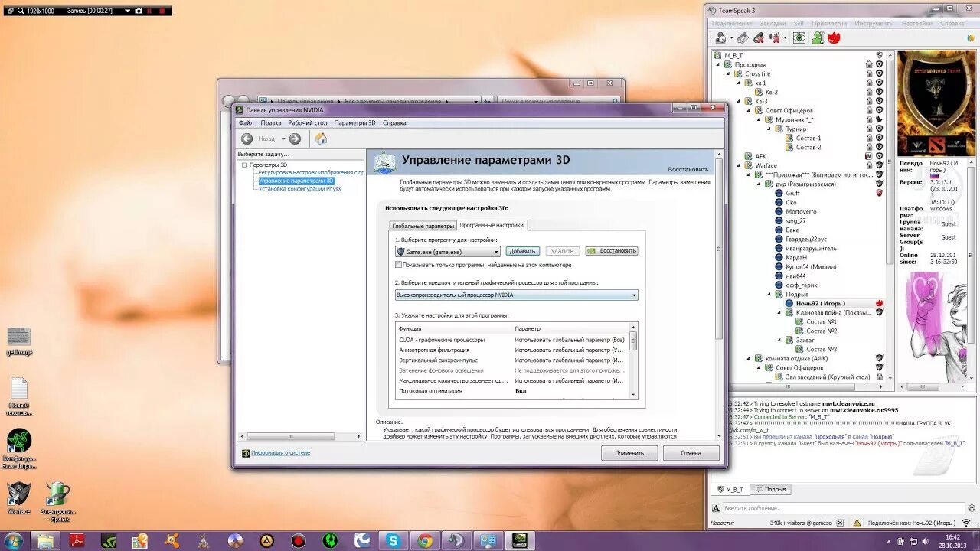Screen dimensions: 980x551
Task: Open the 'Параметры 3D' menu
Action: pos(354,122)
